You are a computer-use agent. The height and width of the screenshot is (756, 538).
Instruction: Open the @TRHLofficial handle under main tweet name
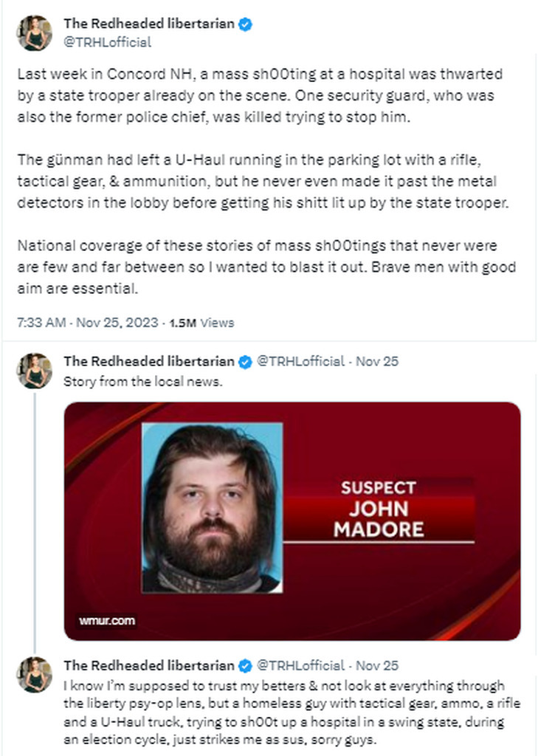click(x=108, y=42)
